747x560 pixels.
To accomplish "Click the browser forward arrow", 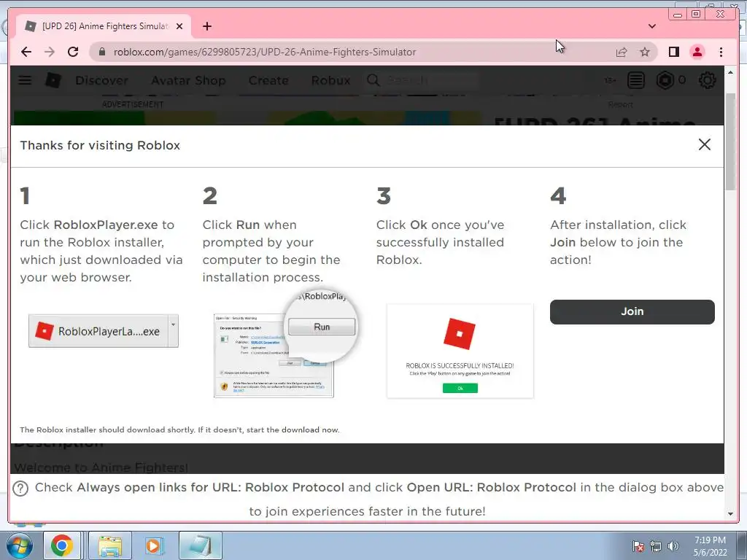I will click(x=50, y=52).
